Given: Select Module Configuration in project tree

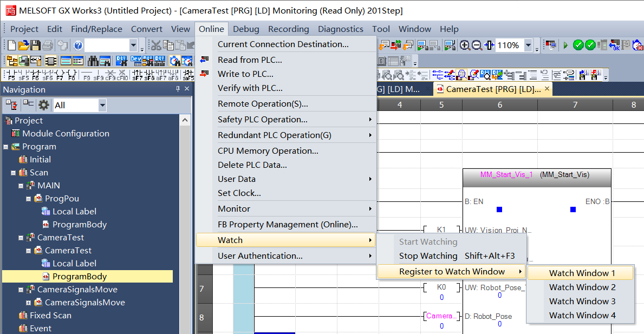Looking at the screenshot, I should click(x=66, y=134).
